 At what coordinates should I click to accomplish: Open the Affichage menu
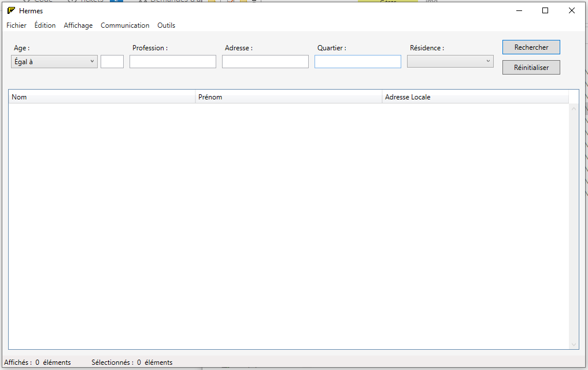click(x=78, y=25)
